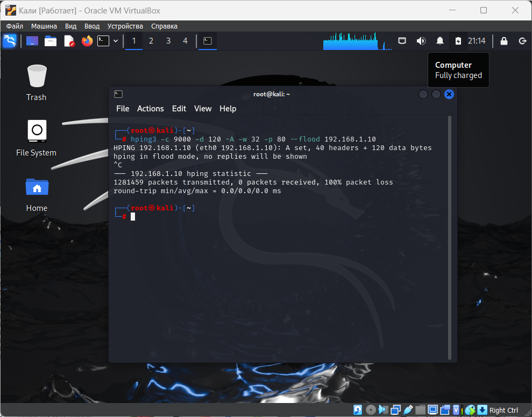Viewport: 532px width, 417px height.
Task: Click the USB devices status indicator
Action: pyautogui.click(x=408, y=410)
